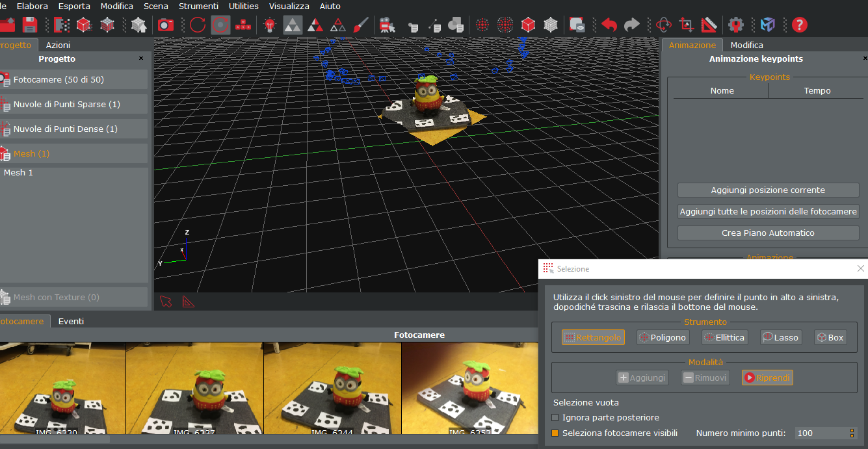The width and height of the screenshot is (868, 449).
Task: Open the Strumenti menu
Action: [x=199, y=6]
